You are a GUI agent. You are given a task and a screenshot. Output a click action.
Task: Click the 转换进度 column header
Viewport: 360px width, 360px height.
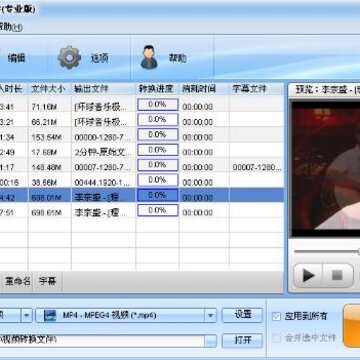pos(157,89)
